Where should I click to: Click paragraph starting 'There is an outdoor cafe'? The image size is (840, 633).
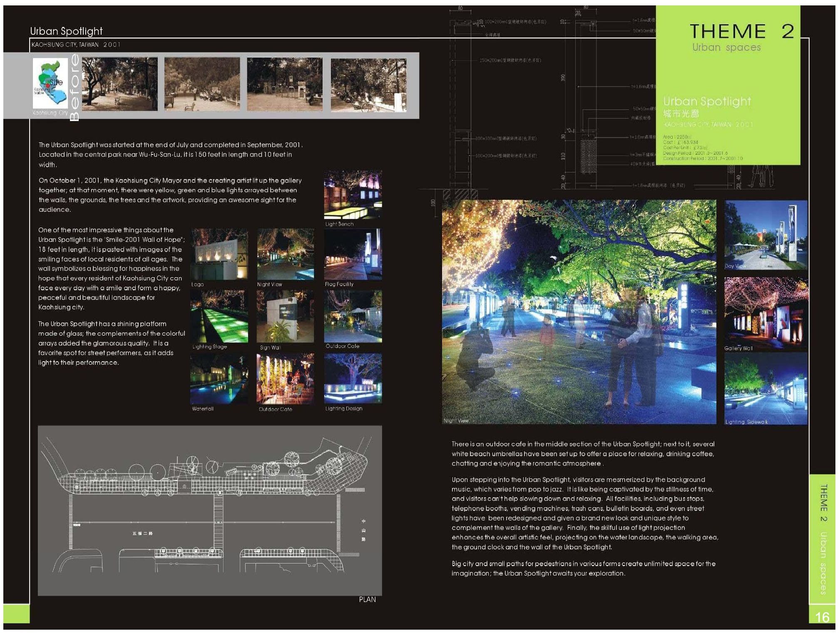[583, 454]
